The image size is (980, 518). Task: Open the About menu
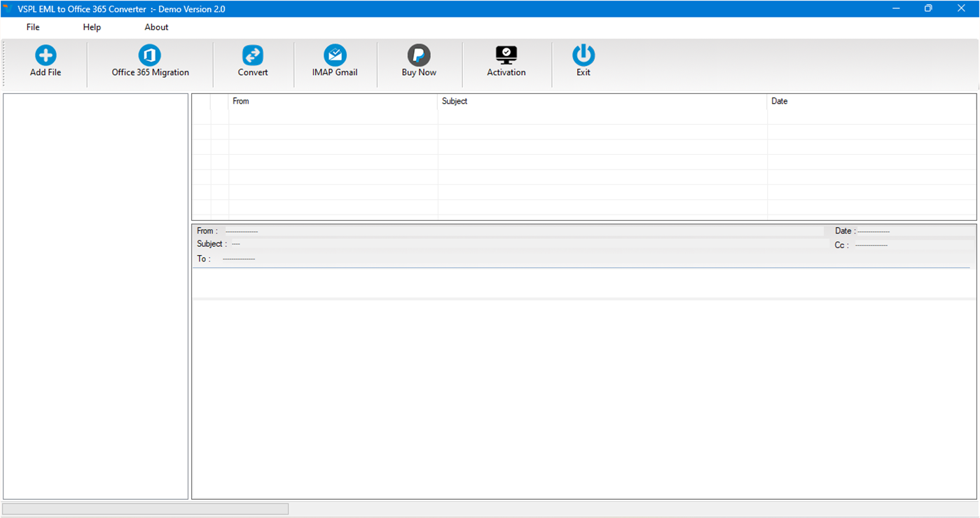pos(156,27)
